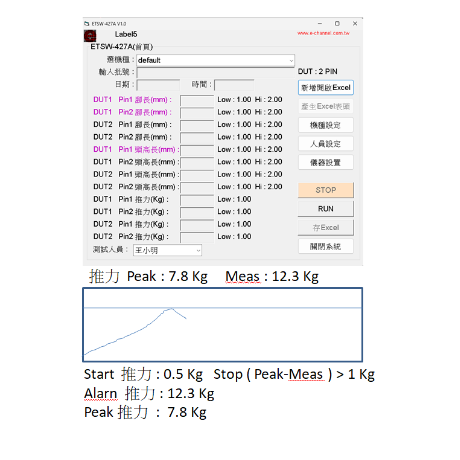Click DUT2 Pin2 推力(Kg) value field
Viewport: 460px width, 460px height.
tap(197, 237)
